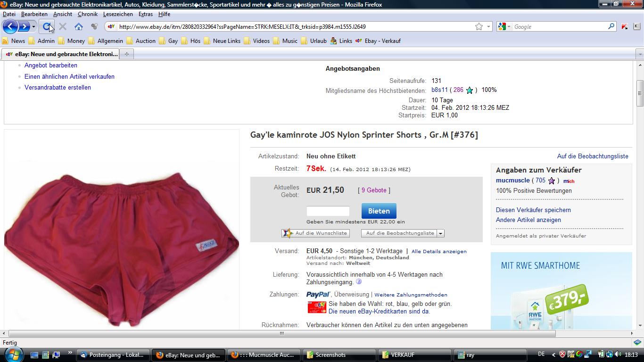Open the search engine selector dropdown
Viewport: 644px width, 362px height.
[x=504, y=27]
